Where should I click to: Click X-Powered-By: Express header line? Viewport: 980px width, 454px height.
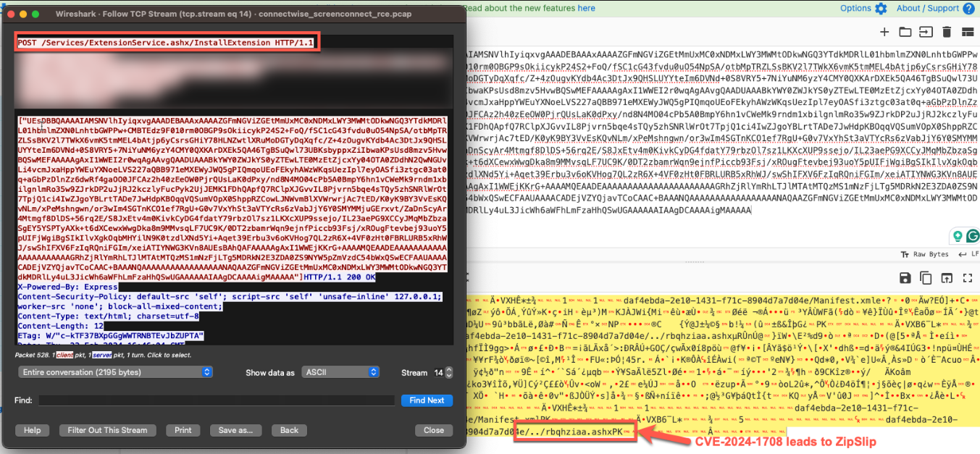click(67, 287)
